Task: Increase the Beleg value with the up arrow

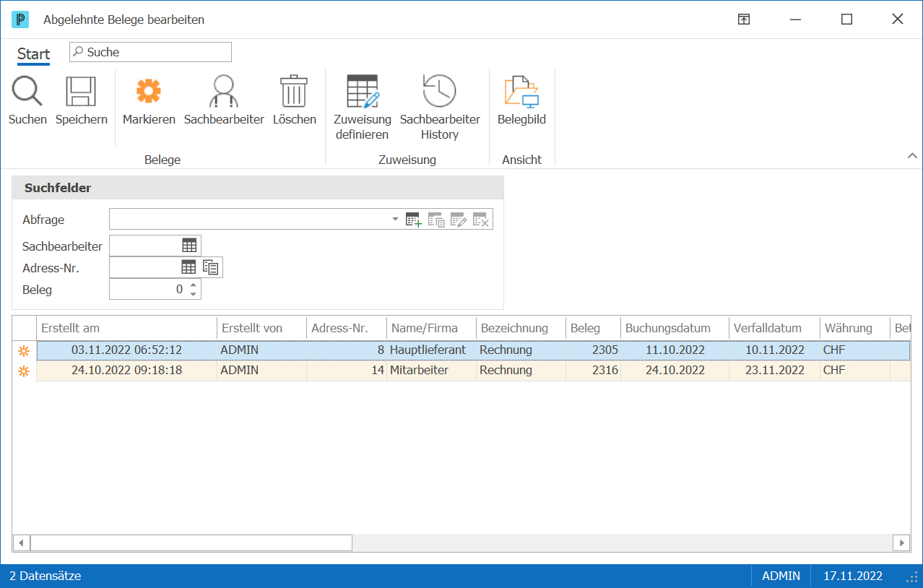Action: 193,285
